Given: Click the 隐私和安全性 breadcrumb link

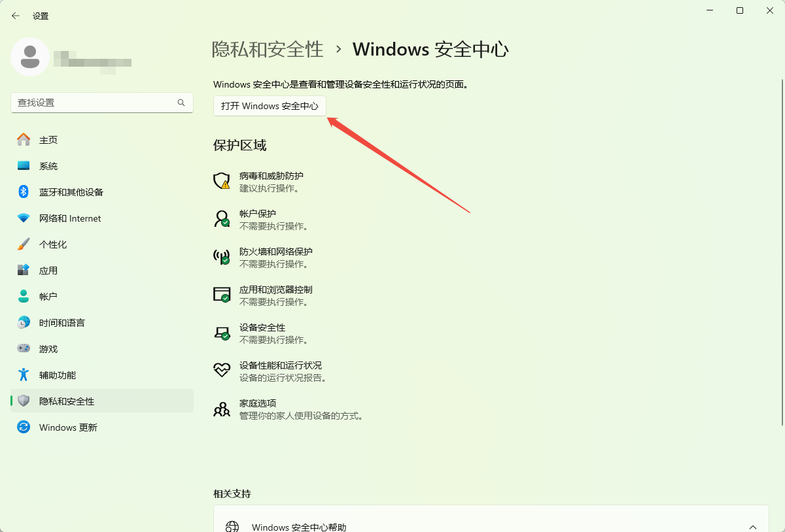Looking at the screenshot, I should coord(268,49).
